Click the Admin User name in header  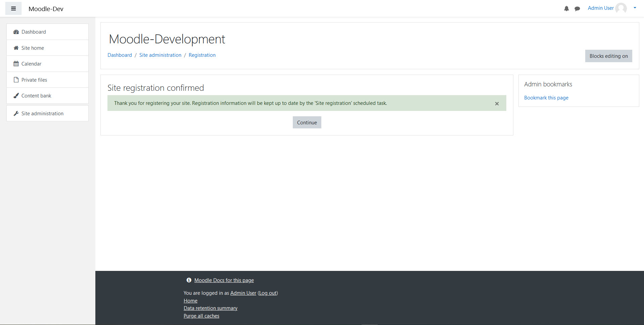tap(601, 8)
